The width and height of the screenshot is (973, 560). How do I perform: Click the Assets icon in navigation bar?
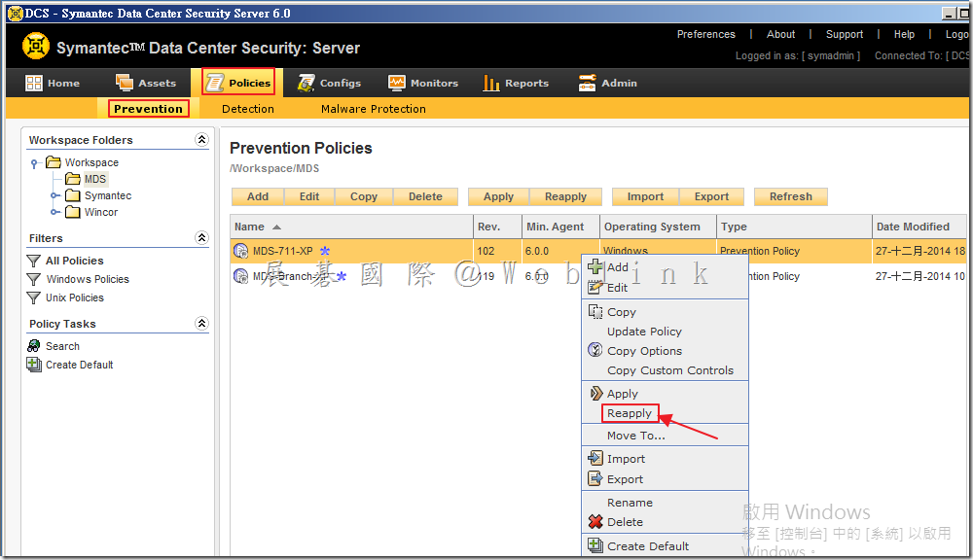click(x=125, y=83)
